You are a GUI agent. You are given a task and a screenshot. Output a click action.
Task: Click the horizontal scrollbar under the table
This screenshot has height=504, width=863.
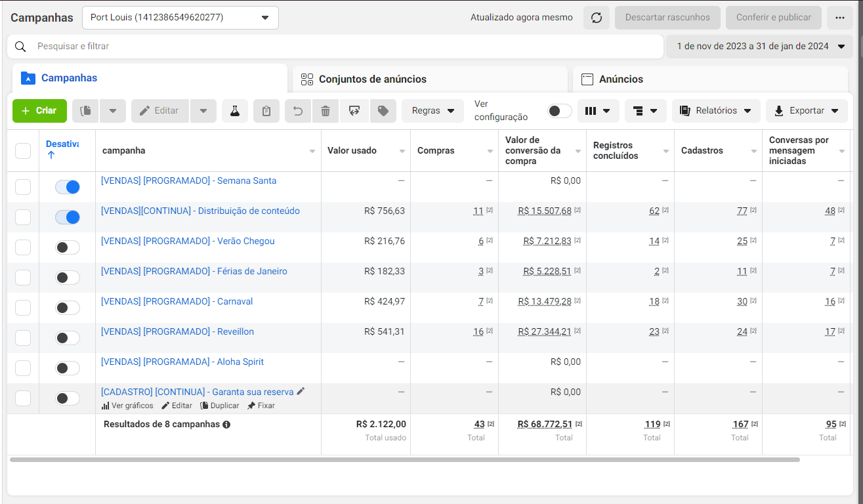pyautogui.click(x=404, y=460)
